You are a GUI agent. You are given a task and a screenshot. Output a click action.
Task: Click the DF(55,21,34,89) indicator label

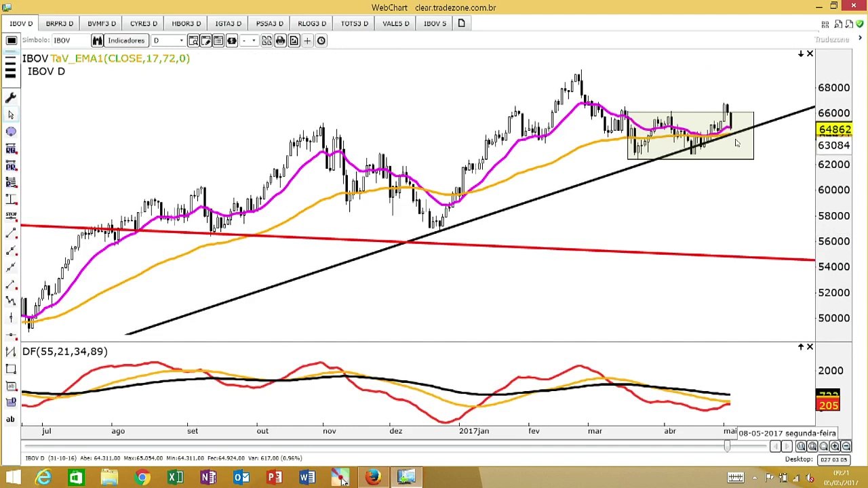pos(65,351)
